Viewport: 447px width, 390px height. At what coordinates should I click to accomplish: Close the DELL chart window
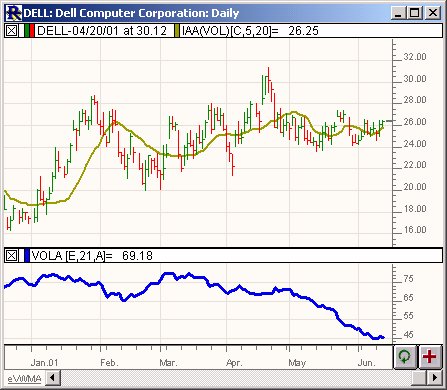(x=433, y=13)
